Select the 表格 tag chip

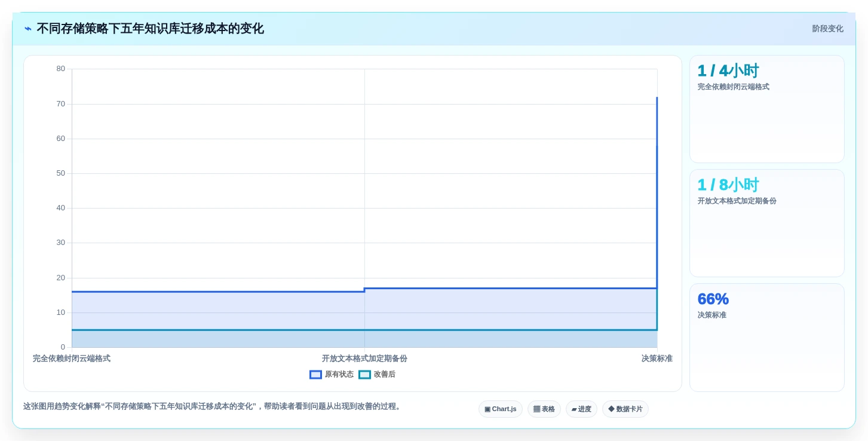[544, 409]
